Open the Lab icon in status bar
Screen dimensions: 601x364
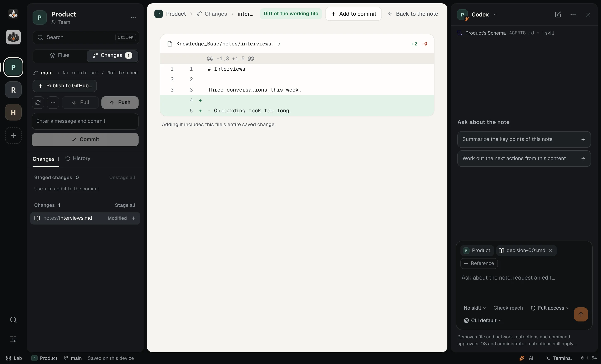click(14, 358)
